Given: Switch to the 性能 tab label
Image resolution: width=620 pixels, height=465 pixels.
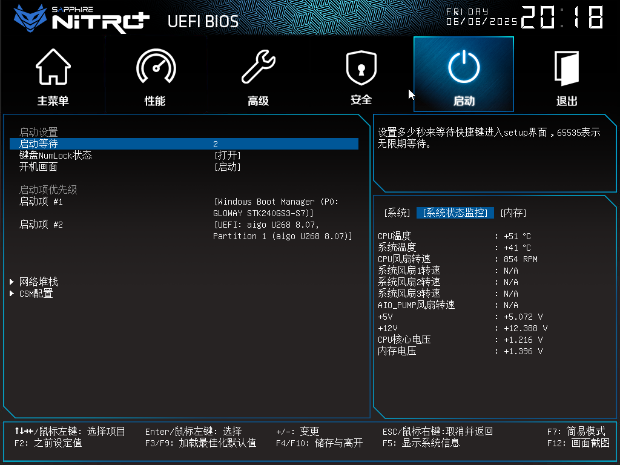Looking at the screenshot, I should [x=155, y=101].
